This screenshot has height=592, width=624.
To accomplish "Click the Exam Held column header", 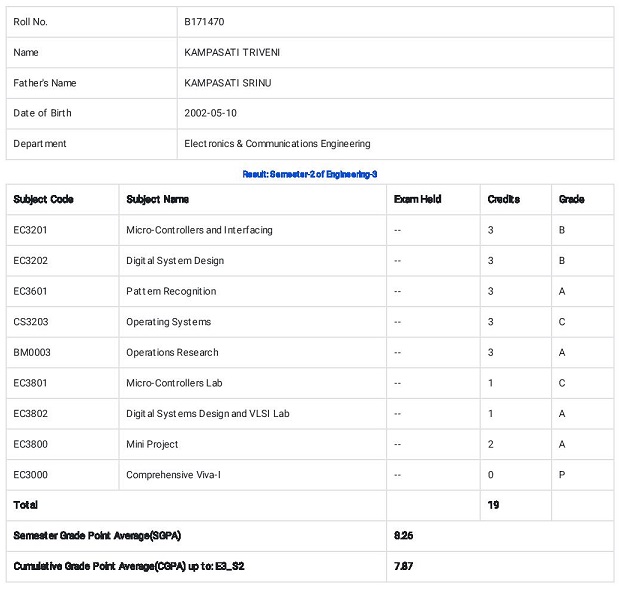I will coord(417,199).
